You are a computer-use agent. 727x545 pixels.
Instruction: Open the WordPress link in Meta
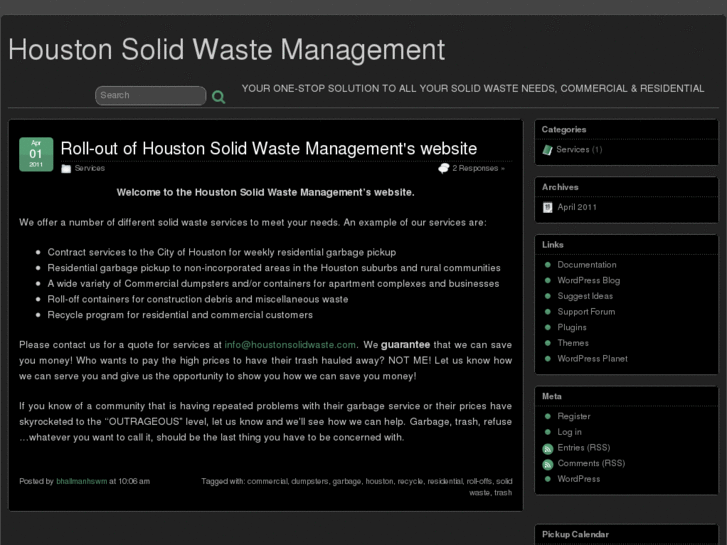coord(578,479)
